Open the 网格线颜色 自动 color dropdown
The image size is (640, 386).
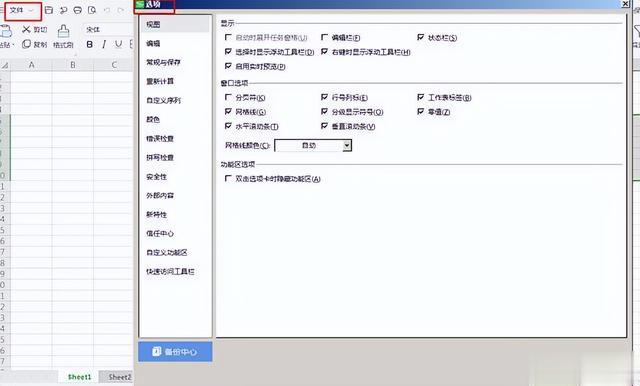(x=313, y=145)
